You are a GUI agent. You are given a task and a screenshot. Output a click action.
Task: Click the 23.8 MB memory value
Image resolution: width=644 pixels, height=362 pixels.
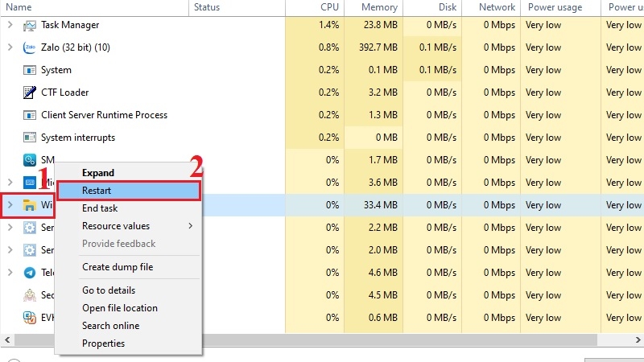pyautogui.click(x=380, y=25)
